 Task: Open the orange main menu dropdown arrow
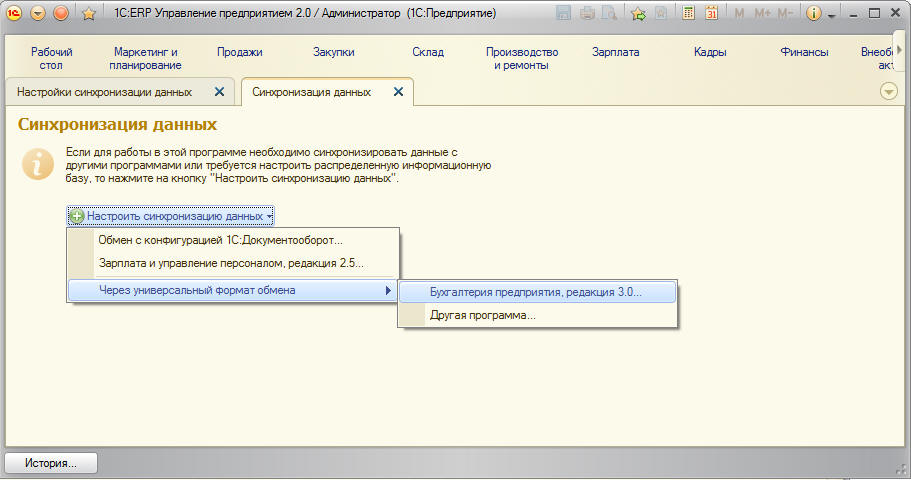(x=38, y=13)
